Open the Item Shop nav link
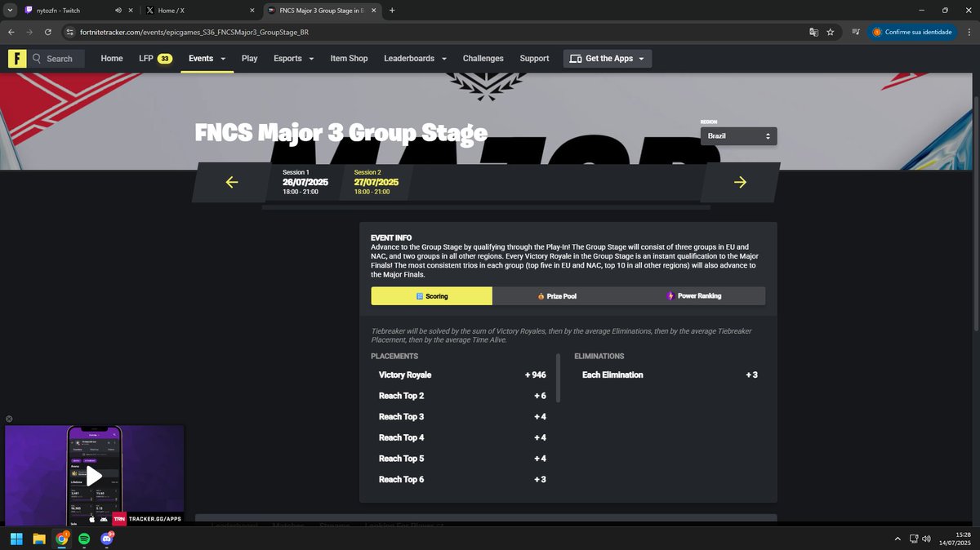The width and height of the screenshot is (980, 550). (349, 59)
